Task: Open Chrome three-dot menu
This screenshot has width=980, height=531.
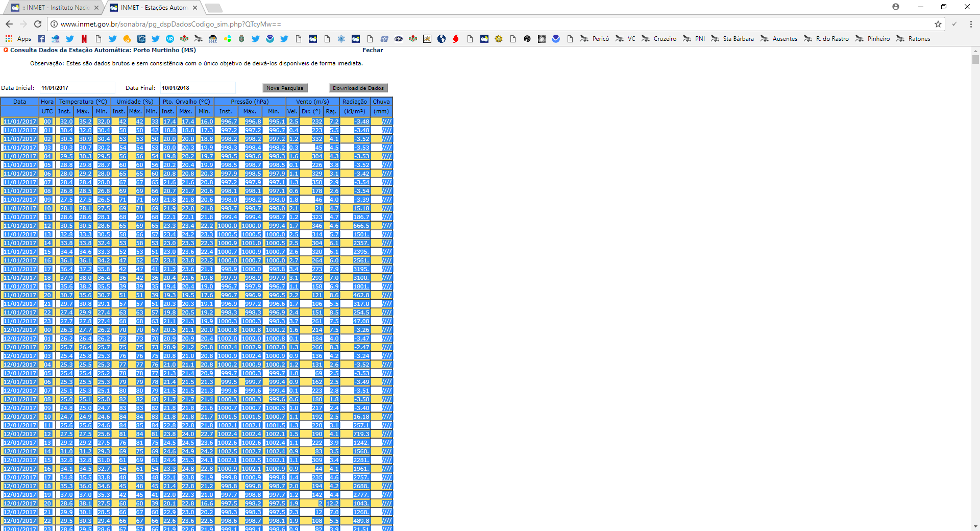Action: click(971, 24)
